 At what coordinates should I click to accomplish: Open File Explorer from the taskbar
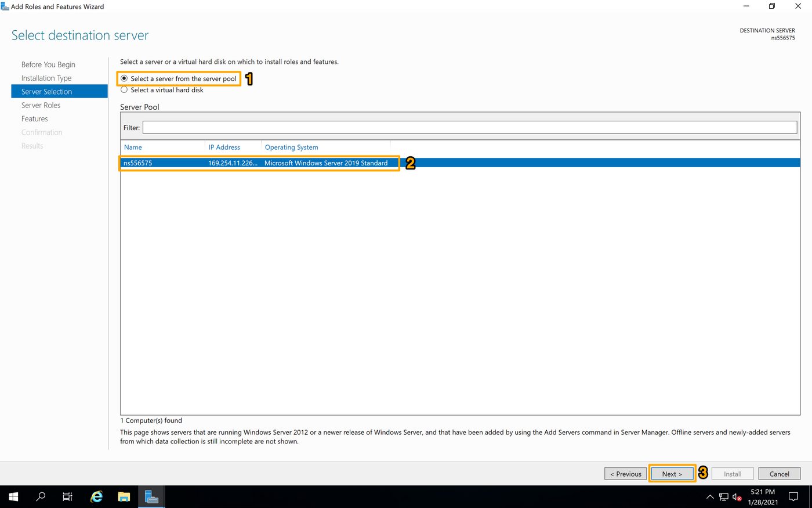(x=123, y=496)
